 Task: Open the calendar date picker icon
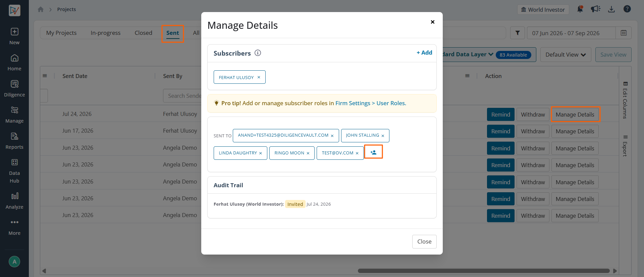point(624,33)
